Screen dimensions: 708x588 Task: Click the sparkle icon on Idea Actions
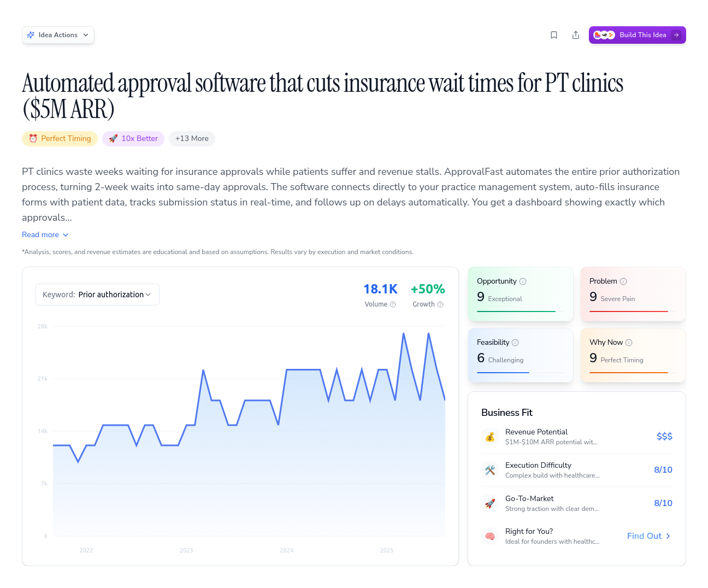coord(31,34)
